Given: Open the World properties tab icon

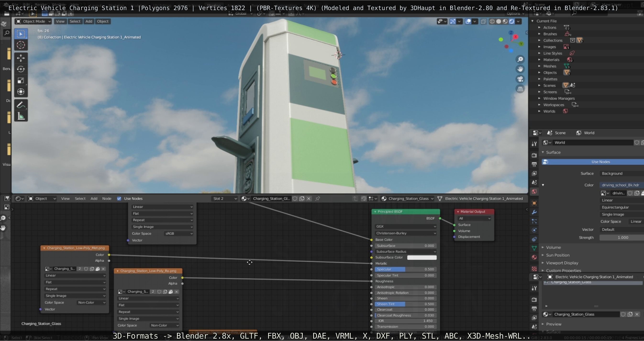Looking at the screenshot, I should tap(534, 192).
